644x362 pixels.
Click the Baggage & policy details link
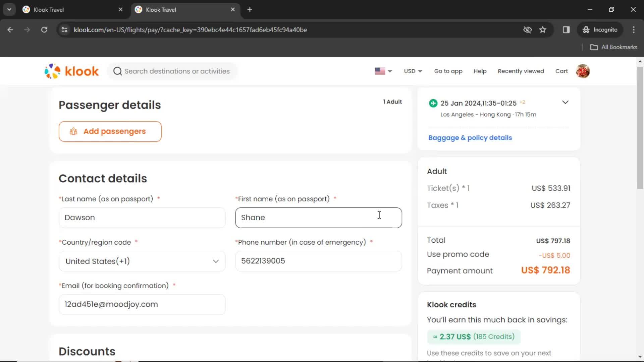coord(470,137)
